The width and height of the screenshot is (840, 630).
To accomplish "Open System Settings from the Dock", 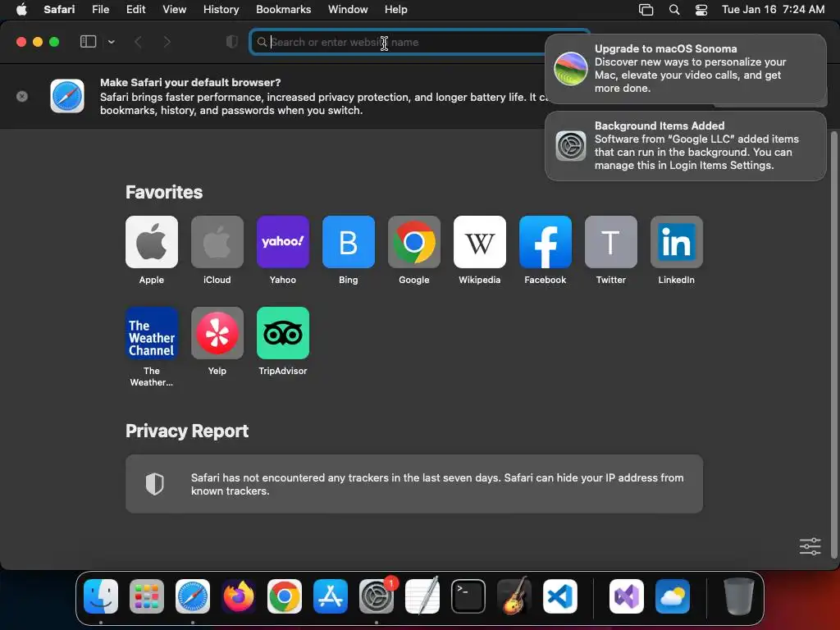I will pyautogui.click(x=376, y=596).
